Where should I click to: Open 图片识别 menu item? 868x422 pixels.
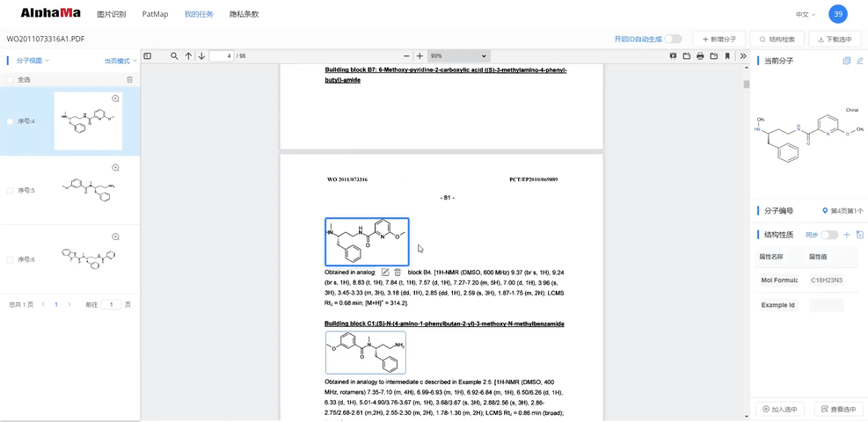click(112, 14)
